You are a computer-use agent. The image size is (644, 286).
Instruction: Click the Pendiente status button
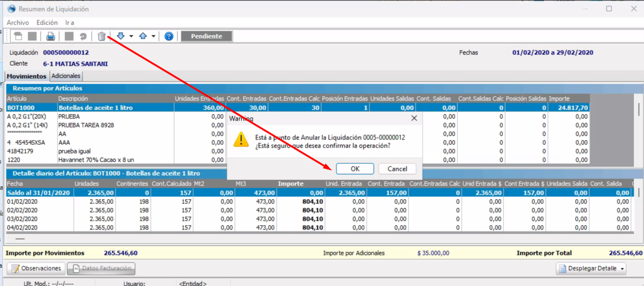coord(206,36)
